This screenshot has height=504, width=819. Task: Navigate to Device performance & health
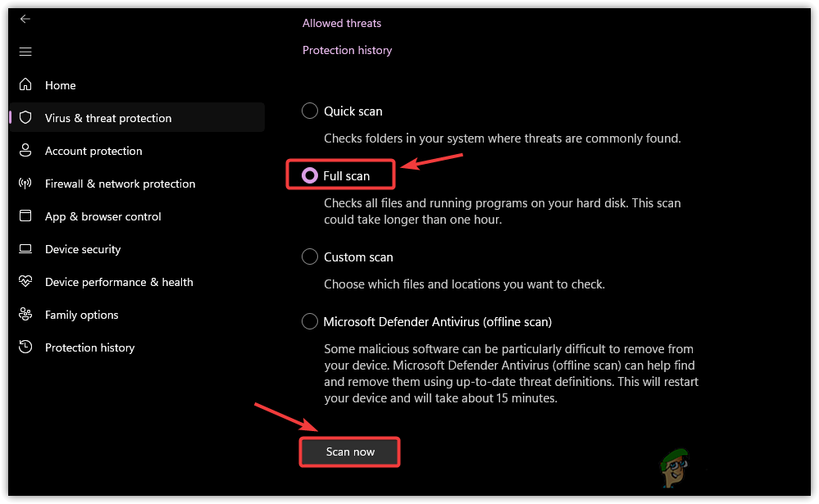(119, 282)
